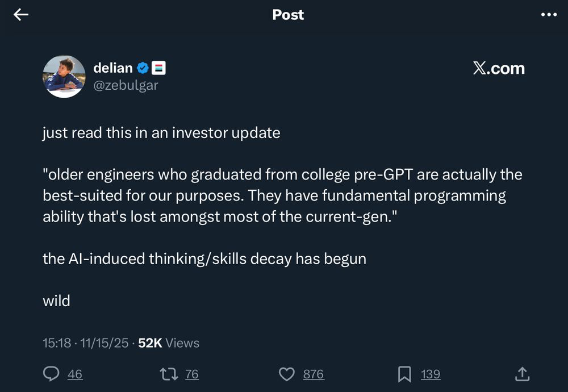Tap the share upload icon
568x392 pixels.
[x=522, y=374]
